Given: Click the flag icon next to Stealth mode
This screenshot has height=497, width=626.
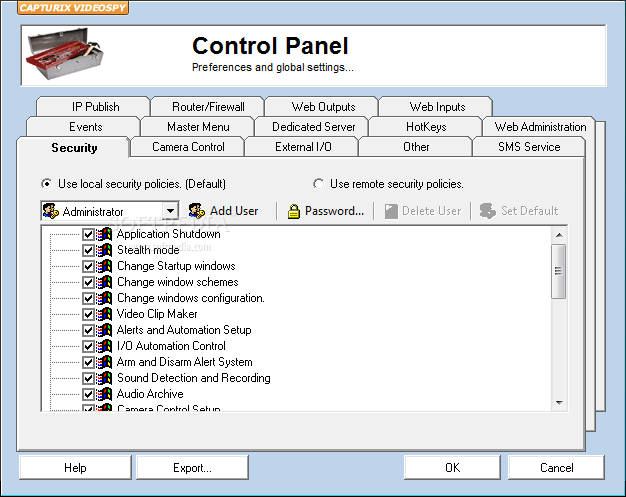Looking at the screenshot, I should coord(104,250).
